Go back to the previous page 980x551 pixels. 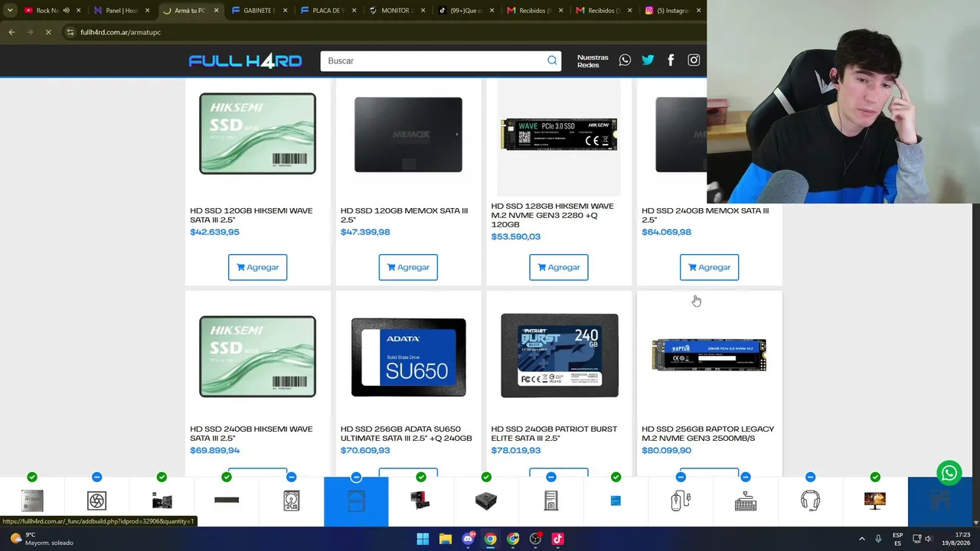pos(11,32)
